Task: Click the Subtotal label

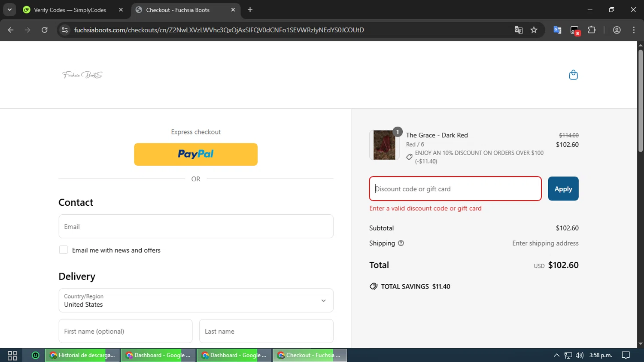Action: pyautogui.click(x=381, y=228)
